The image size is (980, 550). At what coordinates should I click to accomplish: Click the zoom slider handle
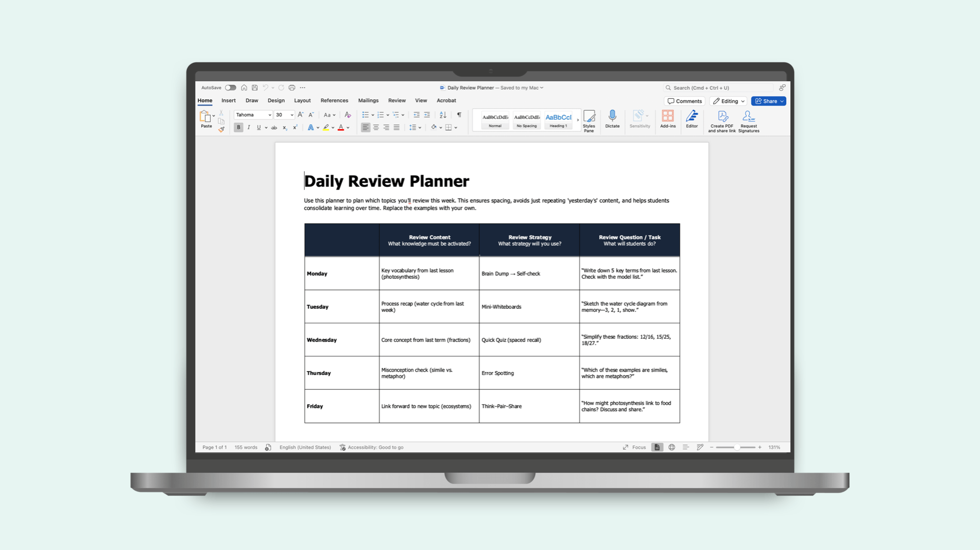737,447
